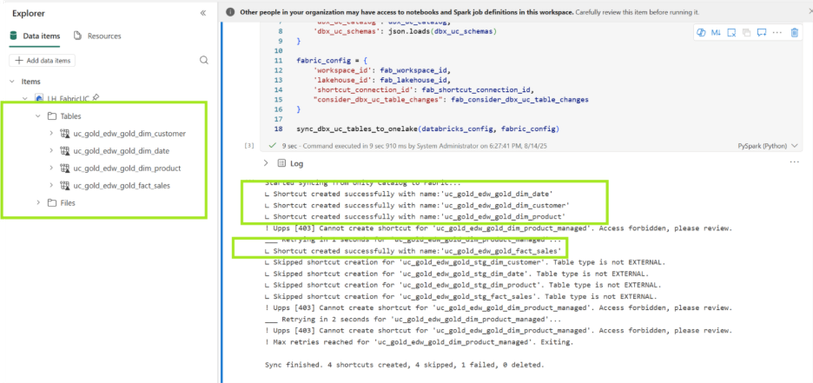Open search in the Explorer panel
The width and height of the screenshot is (813, 383).
[204, 60]
